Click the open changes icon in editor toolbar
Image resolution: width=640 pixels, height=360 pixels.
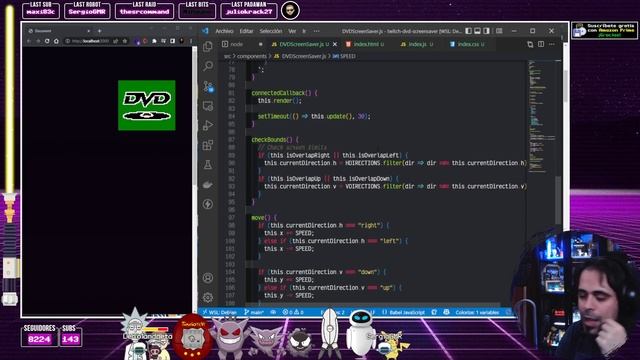click(530, 44)
